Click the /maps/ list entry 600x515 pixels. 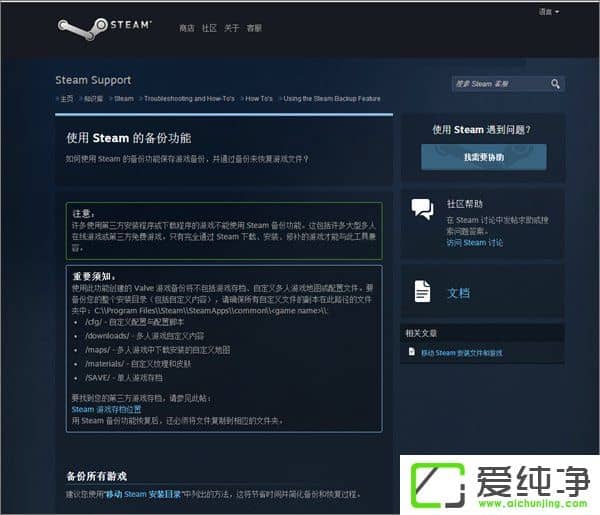(x=158, y=350)
